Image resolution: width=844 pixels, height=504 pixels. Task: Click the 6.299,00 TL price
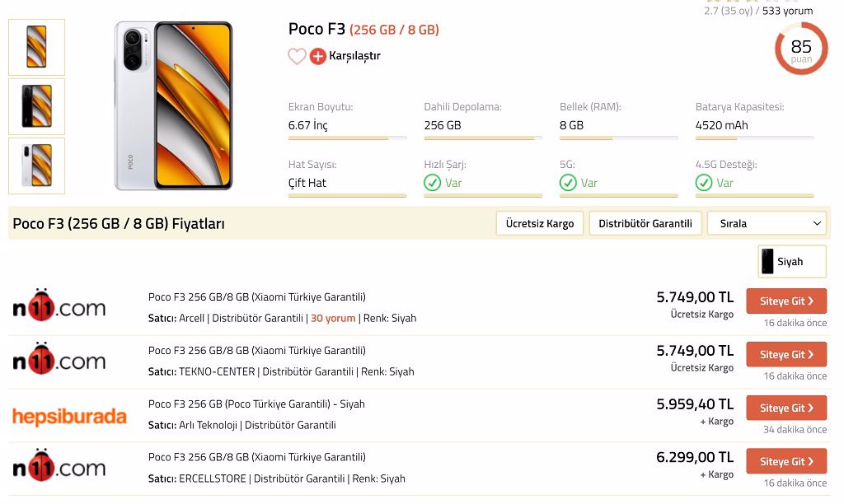(x=695, y=457)
